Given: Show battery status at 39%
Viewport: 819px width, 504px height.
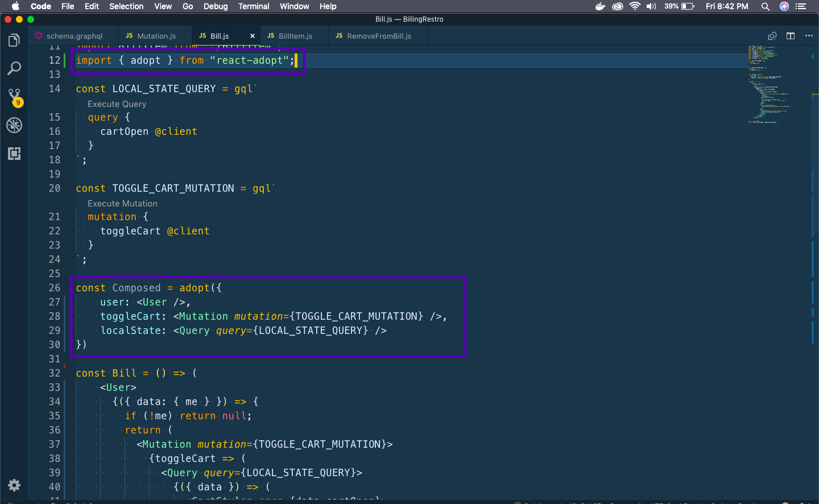Looking at the screenshot, I should [679, 6].
